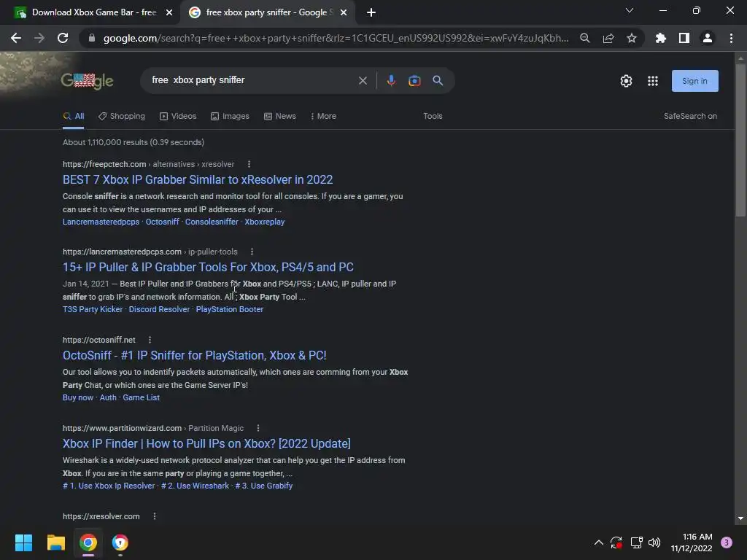
Task: Open options for lancremasteredpcps result
Action: click(252, 252)
